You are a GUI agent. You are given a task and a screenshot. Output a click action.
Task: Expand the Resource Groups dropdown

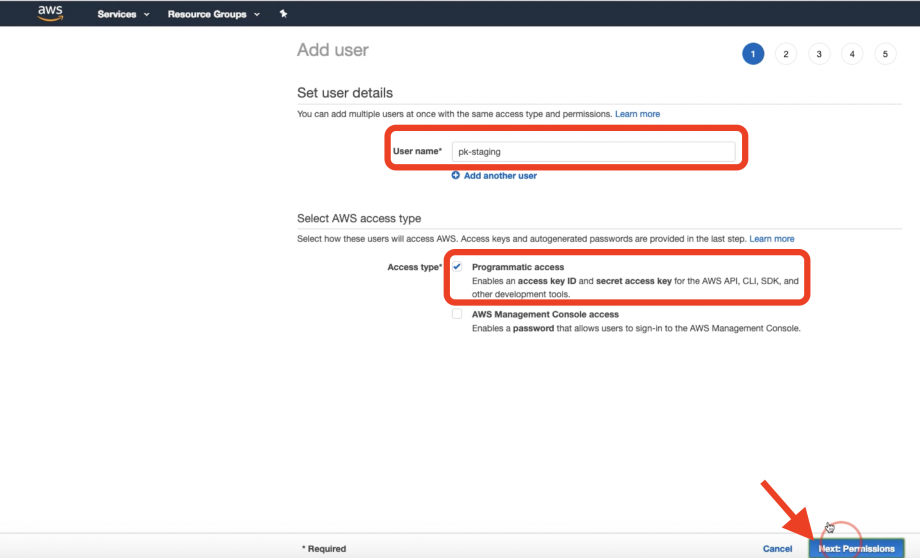[x=213, y=14]
